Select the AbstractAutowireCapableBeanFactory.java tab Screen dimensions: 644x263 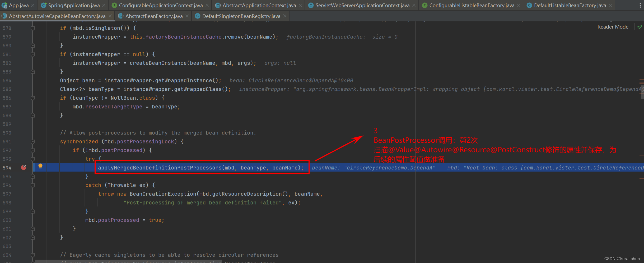57,16
